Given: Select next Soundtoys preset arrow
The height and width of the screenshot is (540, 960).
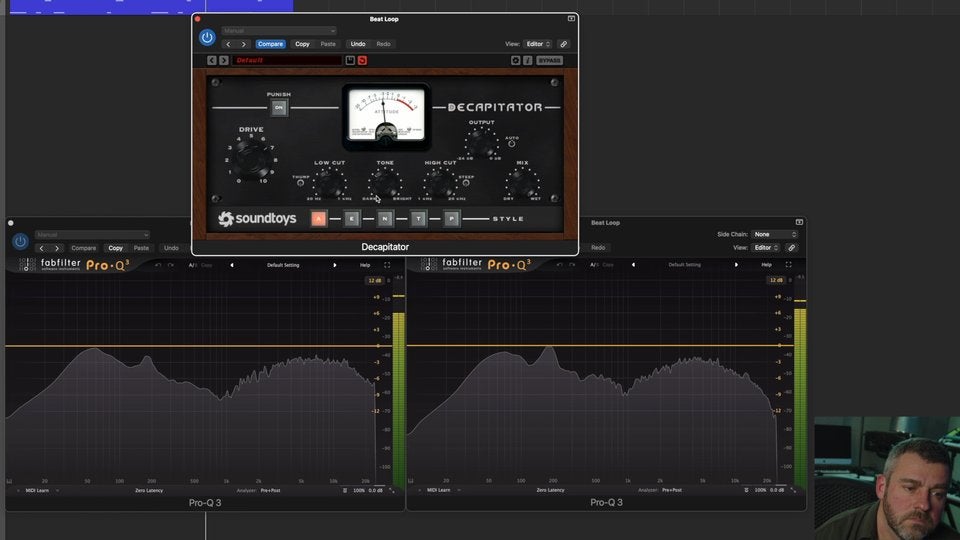Looking at the screenshot, I should click(x=224, y=60).
